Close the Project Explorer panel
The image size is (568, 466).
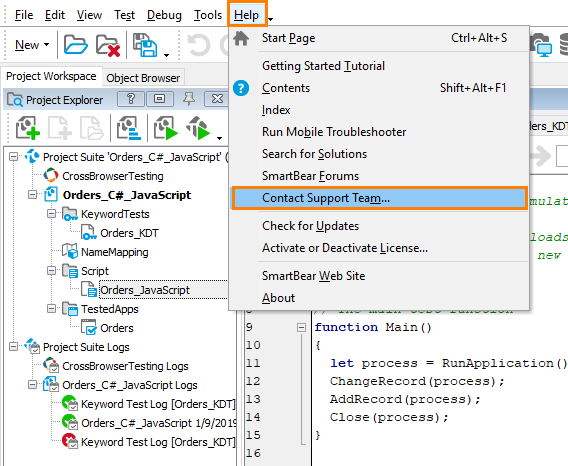[217, 99]
